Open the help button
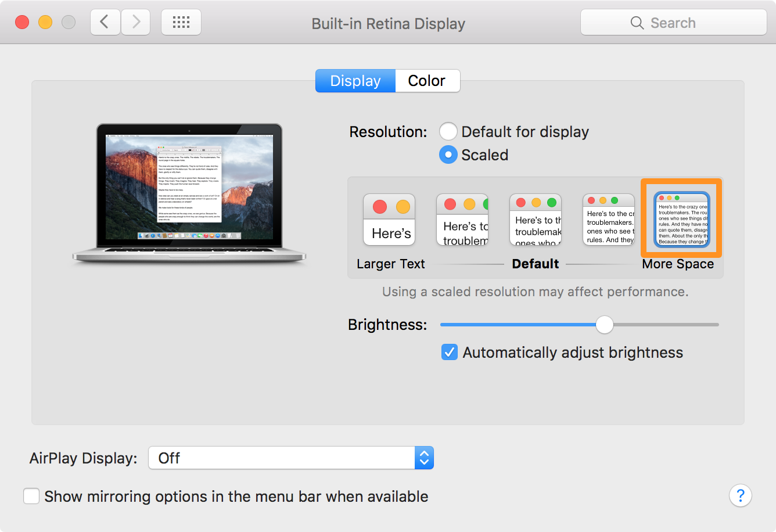 (740, 495)
